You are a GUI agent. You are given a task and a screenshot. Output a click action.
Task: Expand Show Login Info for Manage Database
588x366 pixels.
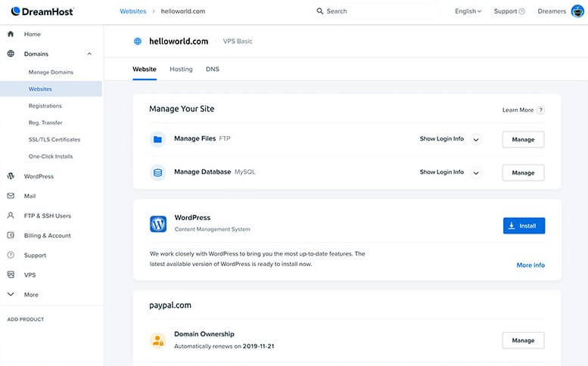(x=476, y=173)
